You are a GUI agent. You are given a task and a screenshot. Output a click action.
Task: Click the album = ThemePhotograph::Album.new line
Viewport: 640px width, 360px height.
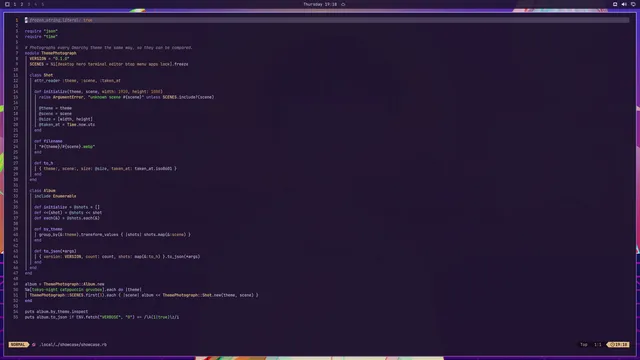pos(64,284)
